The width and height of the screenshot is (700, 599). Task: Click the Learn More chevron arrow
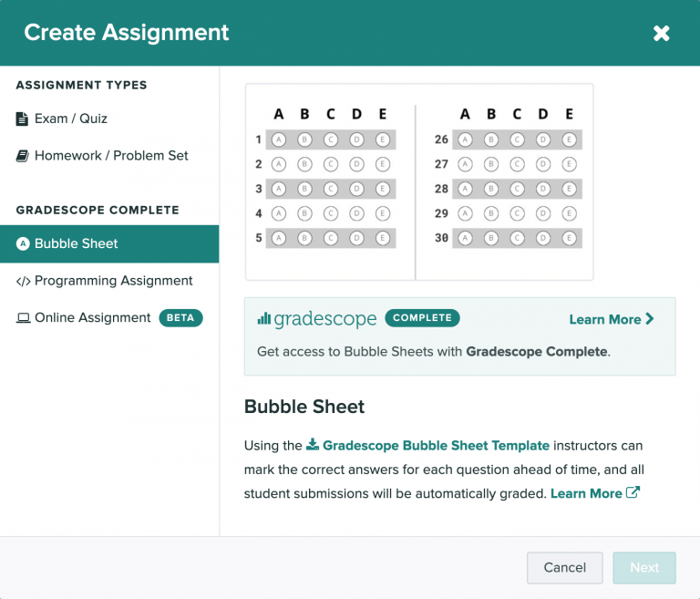650,319
